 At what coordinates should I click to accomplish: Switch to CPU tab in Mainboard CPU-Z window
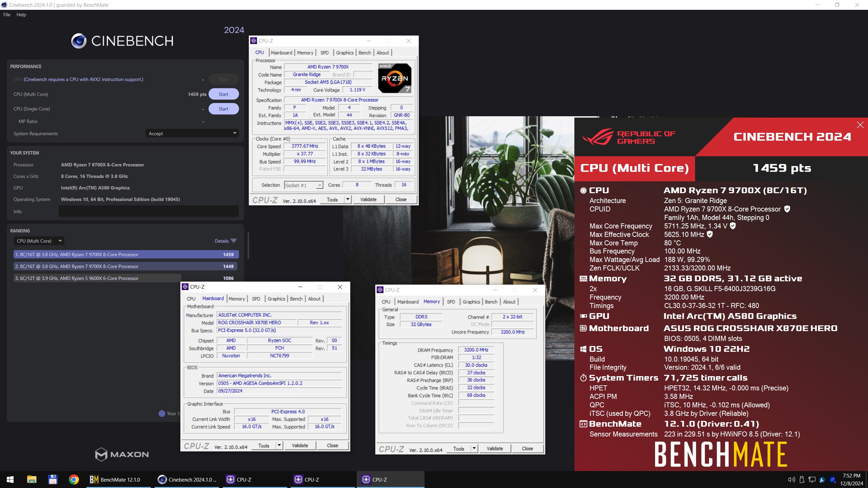pyautogui.click(x=191, y=299)
